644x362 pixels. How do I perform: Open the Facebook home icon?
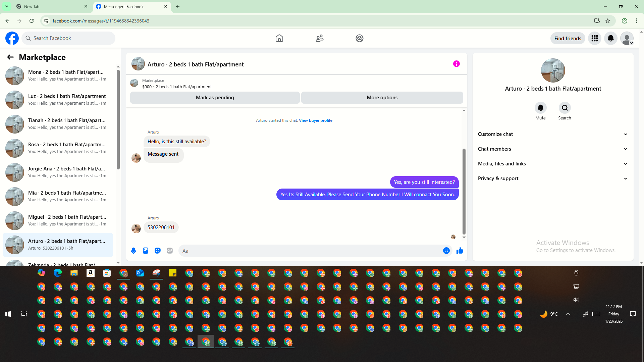pyautogui.click(x=279, y=38)
